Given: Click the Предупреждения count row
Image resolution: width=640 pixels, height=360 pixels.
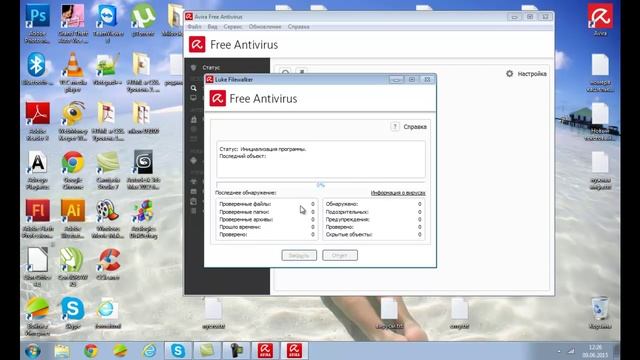Looking at the screenshot, I should (373, 219).
